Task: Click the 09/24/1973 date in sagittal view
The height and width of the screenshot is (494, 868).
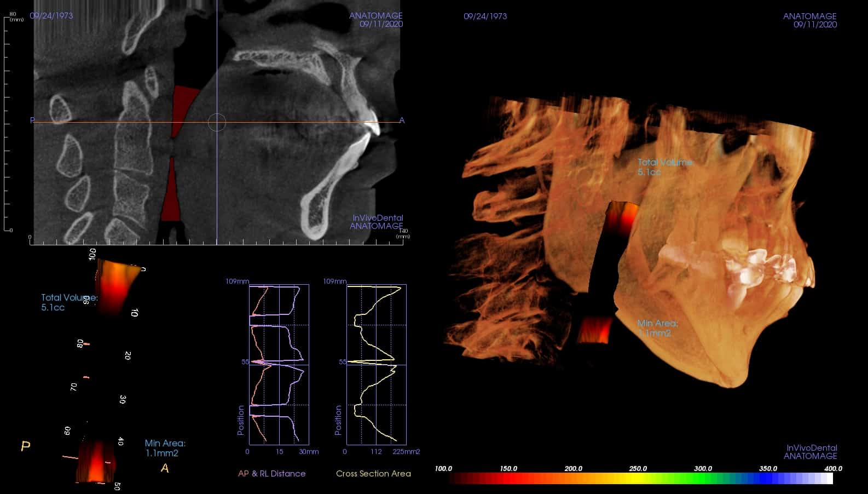Action: point(51,16)
